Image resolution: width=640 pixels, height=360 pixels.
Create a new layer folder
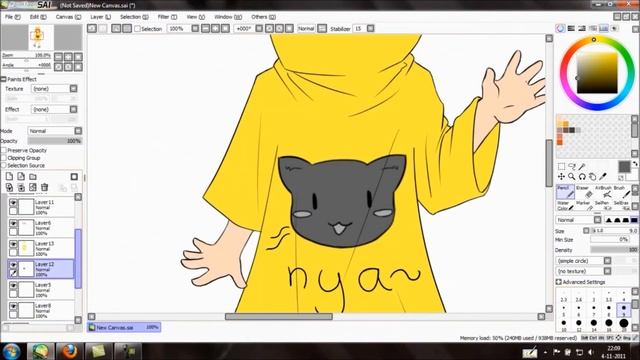[33, 177]
